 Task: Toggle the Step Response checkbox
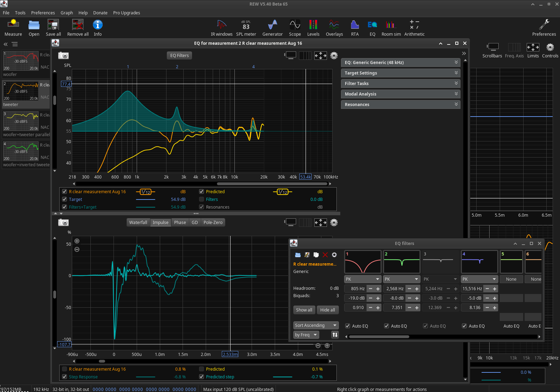[x=64, y=377]
